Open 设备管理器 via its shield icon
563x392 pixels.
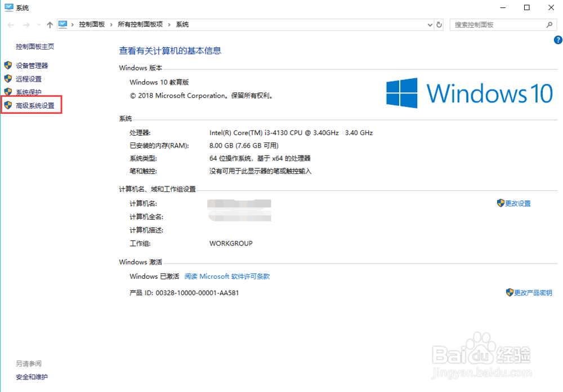click(7, 65)
